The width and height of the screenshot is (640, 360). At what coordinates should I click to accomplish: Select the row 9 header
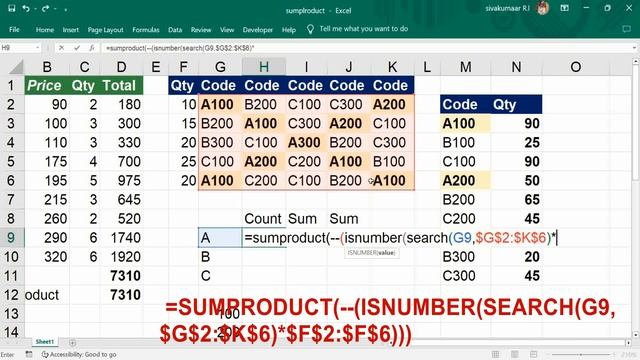click(x=11, y=238)
